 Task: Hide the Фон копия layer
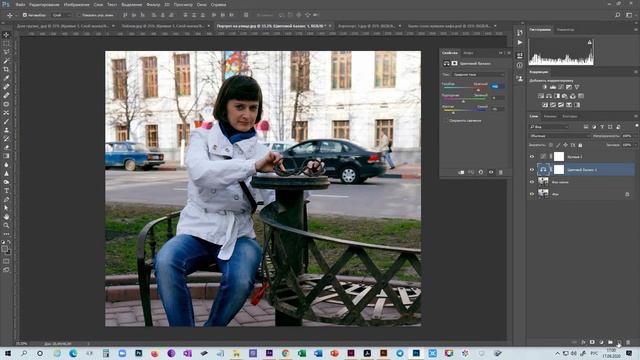coord(532,182)
